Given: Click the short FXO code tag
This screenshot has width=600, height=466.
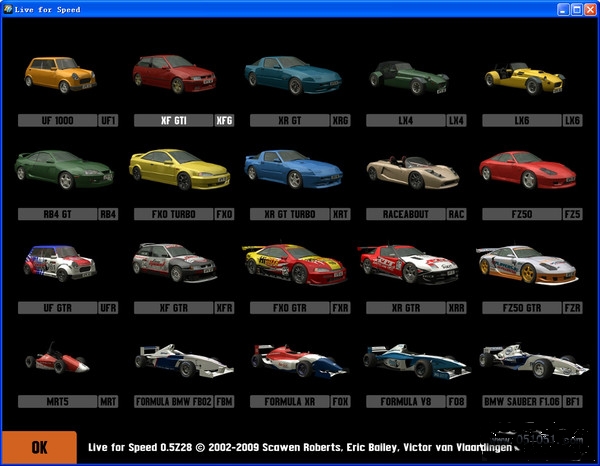Looking at the screenshot, I should [224, 214].
